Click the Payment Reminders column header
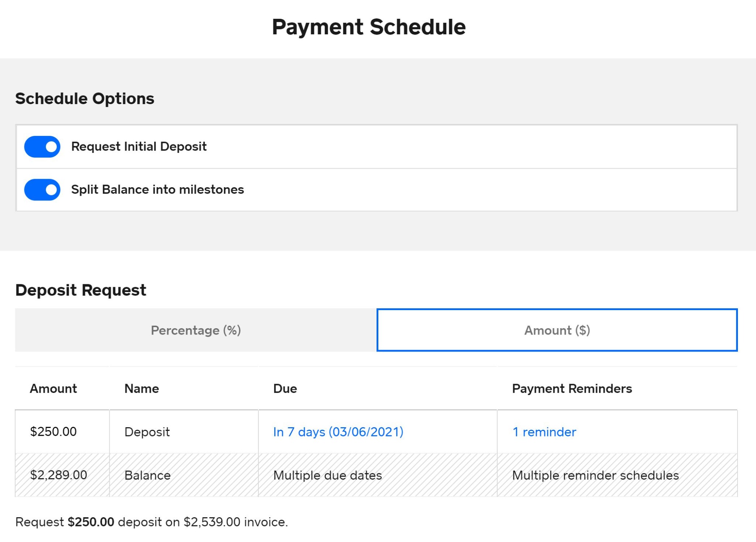 pyautogui.click(x=571, y=388)
